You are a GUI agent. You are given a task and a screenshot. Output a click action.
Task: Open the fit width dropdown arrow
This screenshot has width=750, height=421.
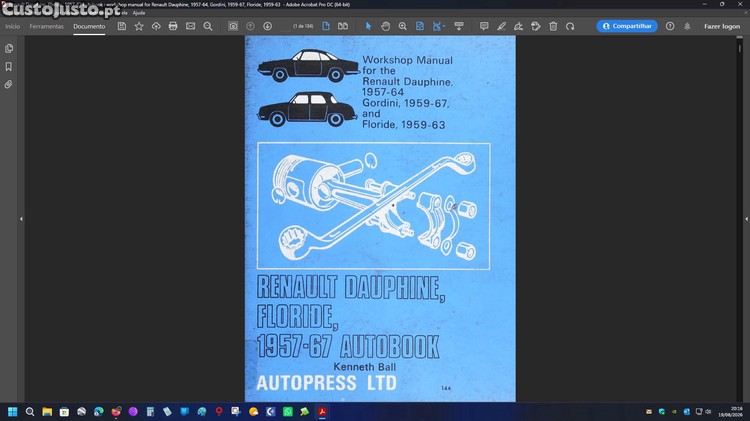pyautogui.click(x=444, y=26)
